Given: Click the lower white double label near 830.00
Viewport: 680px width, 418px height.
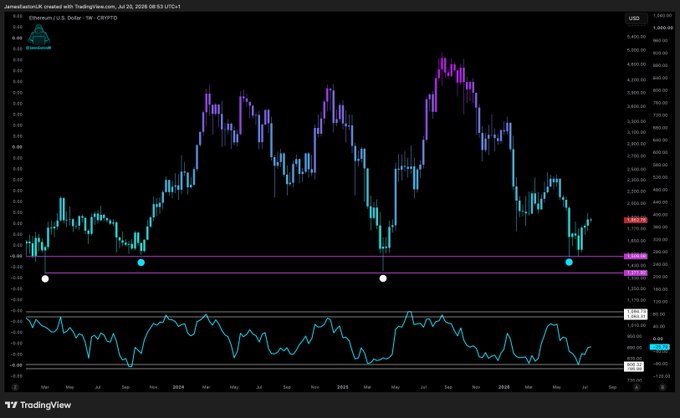Looking at the screenshot, I should [x=634, y=366].
